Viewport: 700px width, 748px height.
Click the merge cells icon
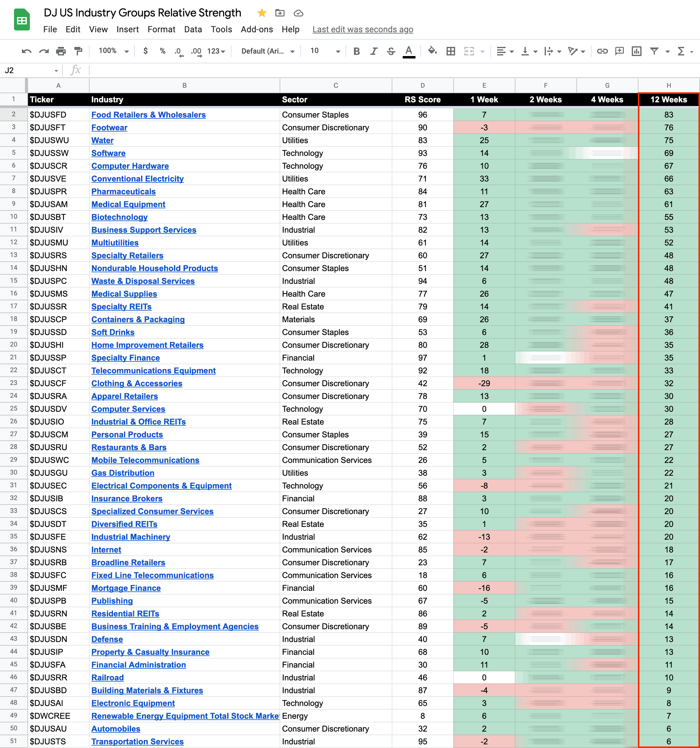coord(469,51)
